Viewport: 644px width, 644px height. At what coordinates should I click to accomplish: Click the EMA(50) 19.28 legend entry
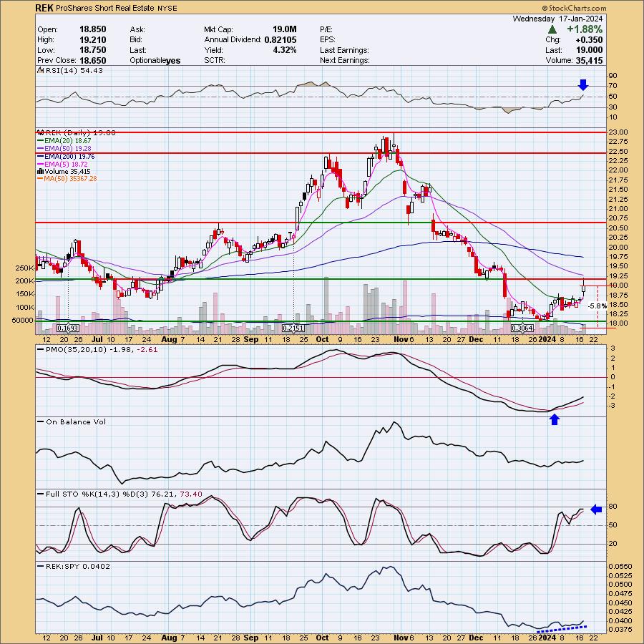coord(65,148)
